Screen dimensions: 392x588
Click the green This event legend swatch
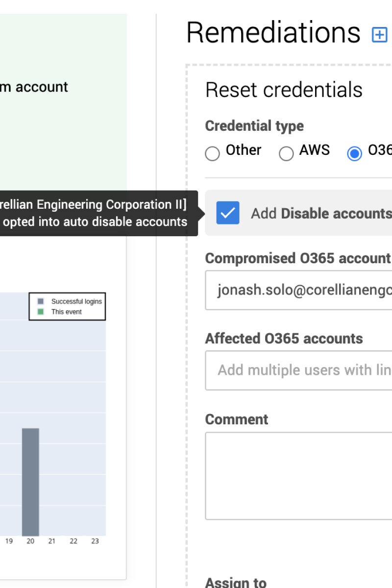point(41,312)
